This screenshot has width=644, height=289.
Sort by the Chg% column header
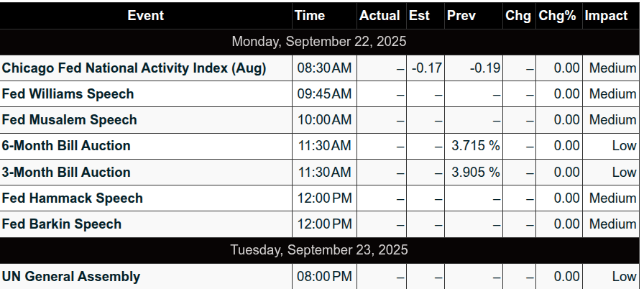(557, 16)
